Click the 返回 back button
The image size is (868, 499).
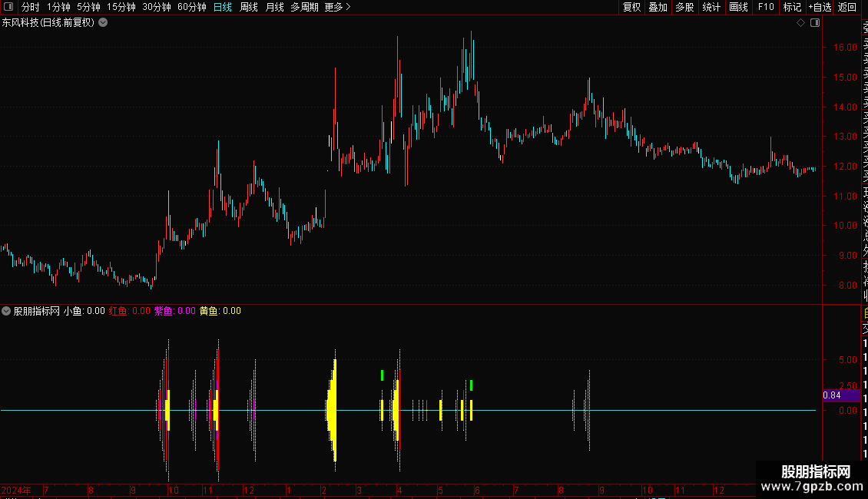pos(847,7)
